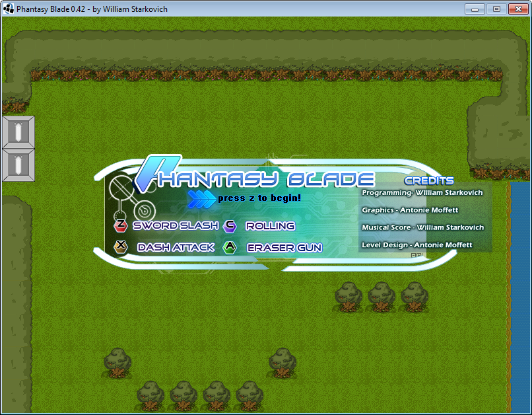The image size is (532, 415).
Task: Click the crosshair circle emblem
Action: (121, 189)
